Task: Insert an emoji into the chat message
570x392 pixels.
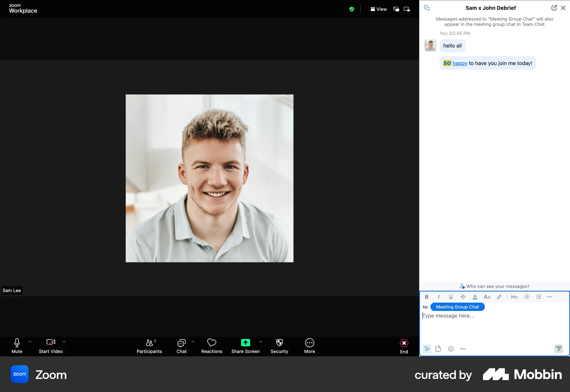Action: click(x=451, y=349)
